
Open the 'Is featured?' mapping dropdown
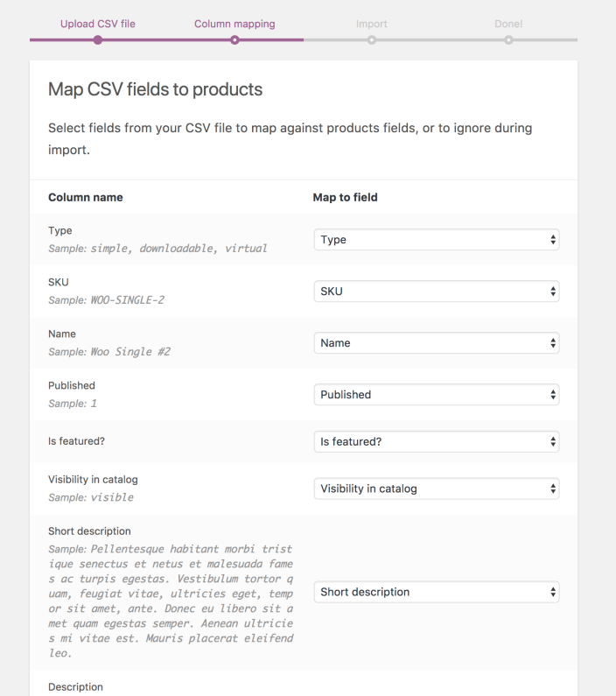(x=436, y=442)
